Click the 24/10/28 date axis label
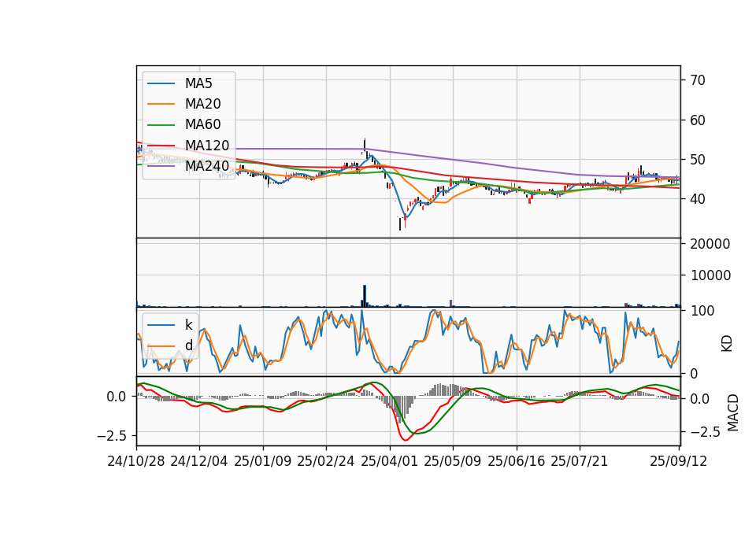The width and height of the screenshot is (756, 543). coord(136,461)
